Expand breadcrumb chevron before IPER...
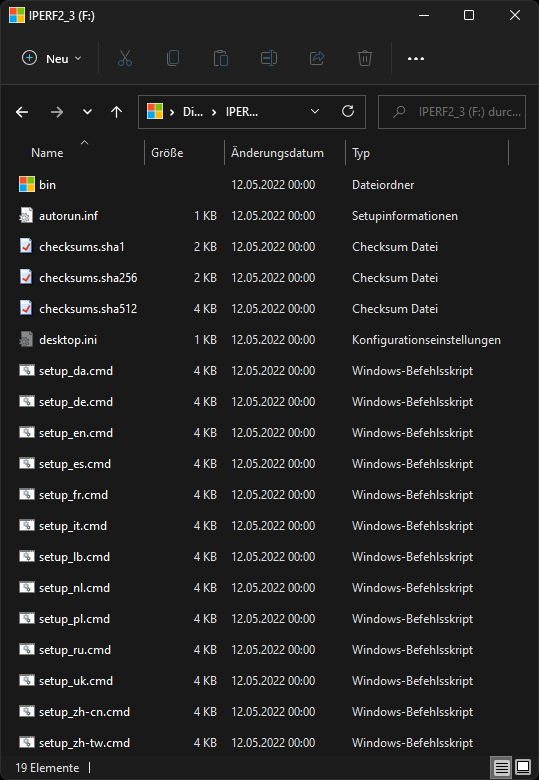Screen dimensions: 539x780 point(214,112)
